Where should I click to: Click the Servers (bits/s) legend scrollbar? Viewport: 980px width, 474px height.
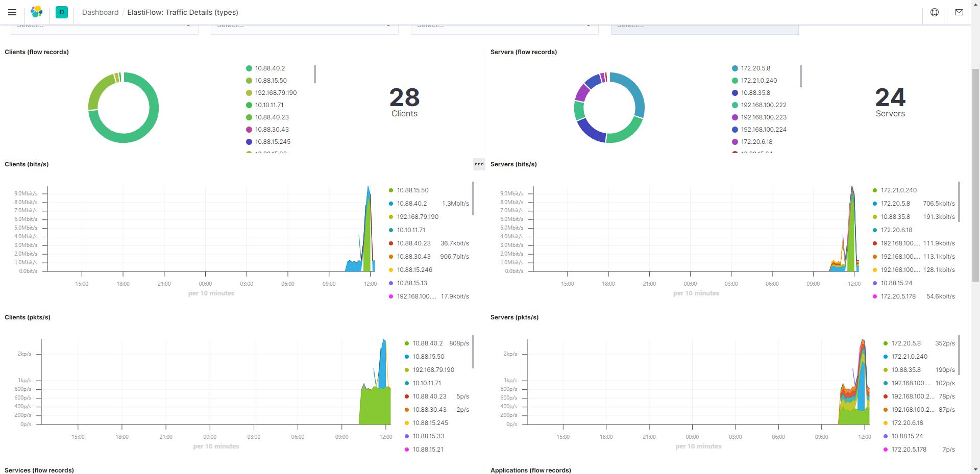click(959, 202)
